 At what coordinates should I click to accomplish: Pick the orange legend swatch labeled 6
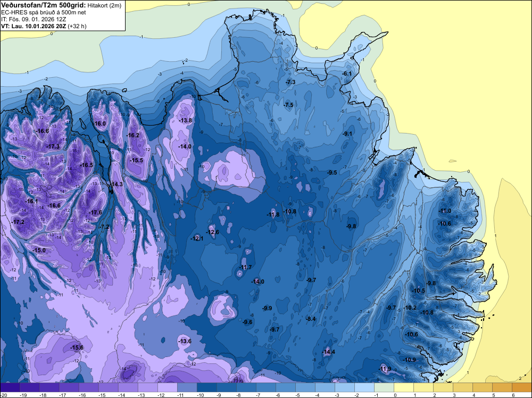tap(521, 387)
